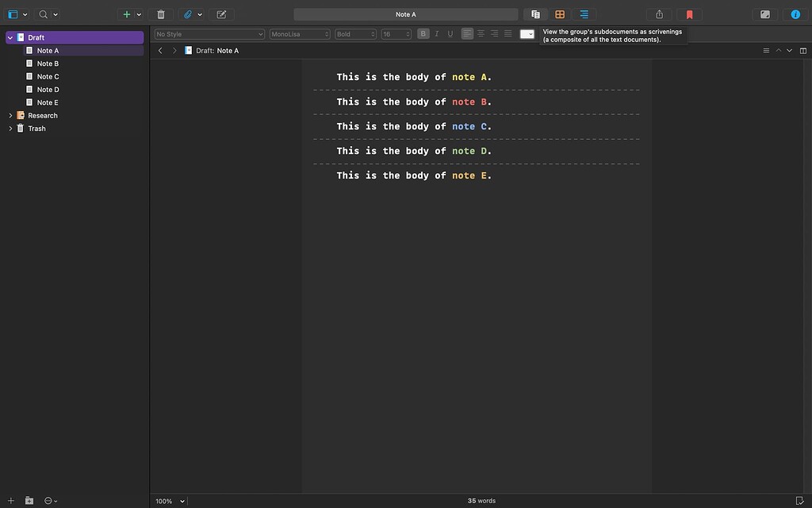This screenshot has height=508, width=812.
Task: Click the paperclip Insert icon
Action: (187, 14)
